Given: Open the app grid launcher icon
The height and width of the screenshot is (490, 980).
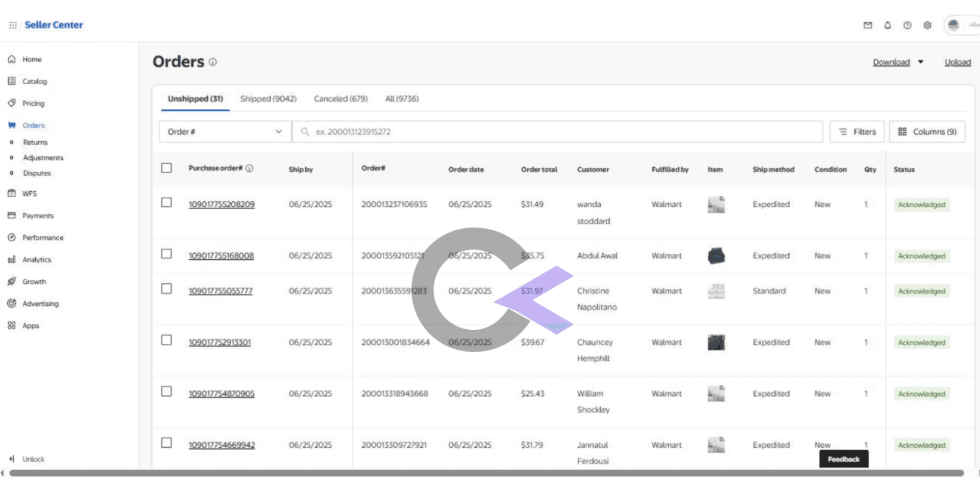Looking at the screenshot, I should point(13,25).
